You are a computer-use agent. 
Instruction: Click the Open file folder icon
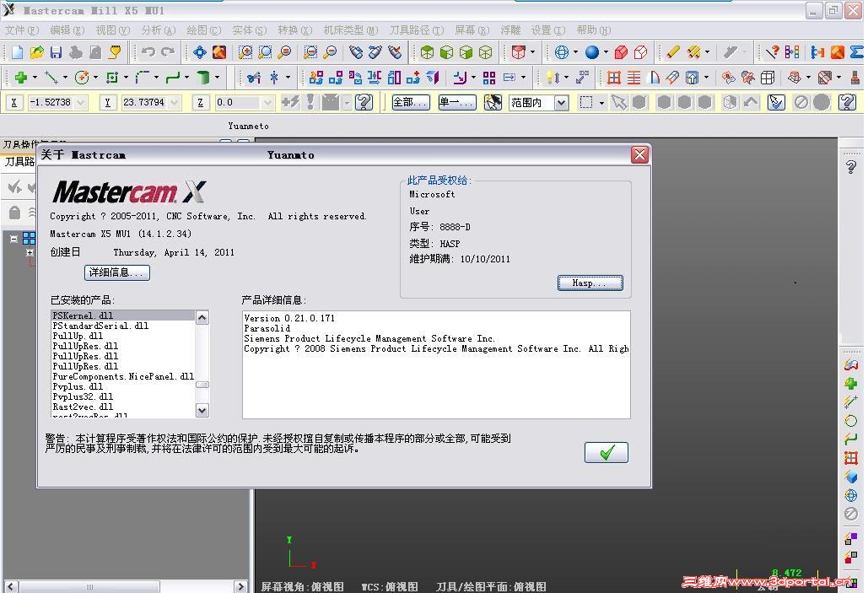[x=36, y=52]
